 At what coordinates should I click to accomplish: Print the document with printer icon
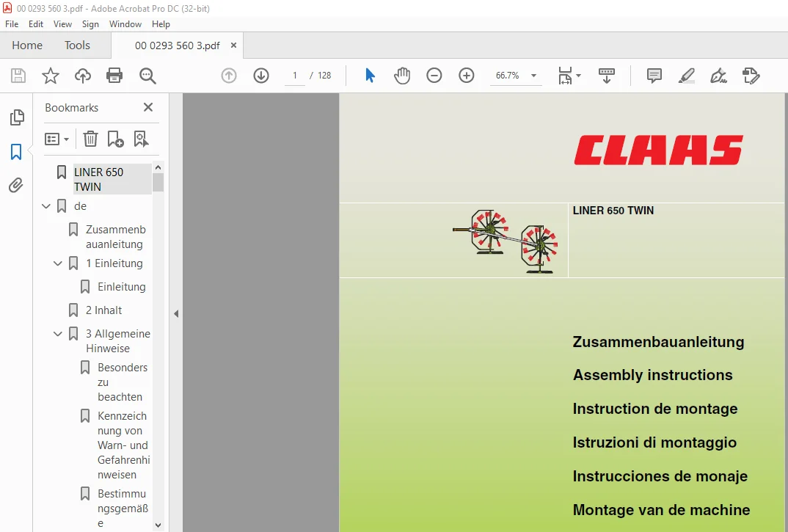(x=114, y=76)
